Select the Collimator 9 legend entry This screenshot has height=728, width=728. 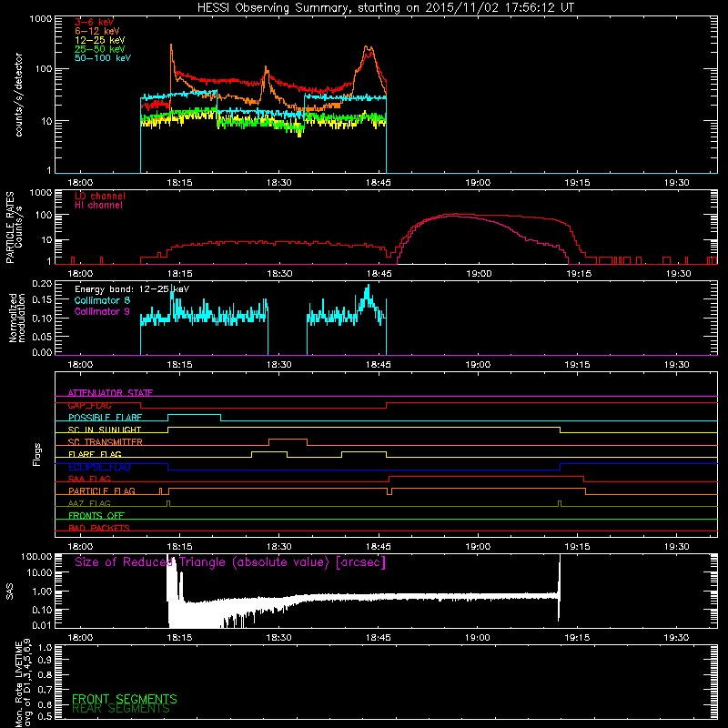click(102, 311)
